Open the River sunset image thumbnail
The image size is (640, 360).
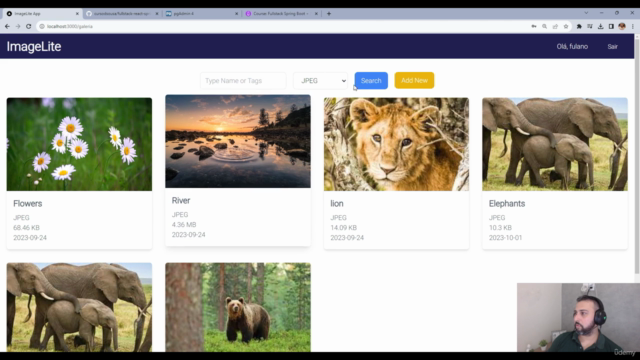pos(238,141)
